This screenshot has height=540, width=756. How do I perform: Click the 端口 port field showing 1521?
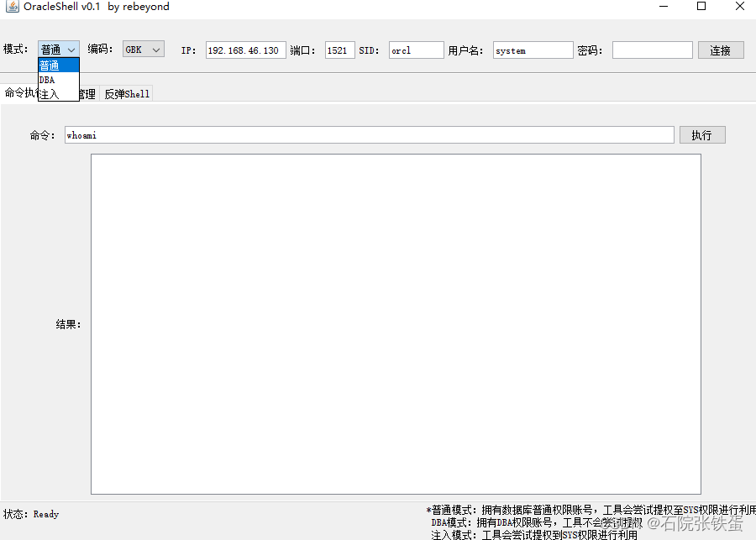339,49
